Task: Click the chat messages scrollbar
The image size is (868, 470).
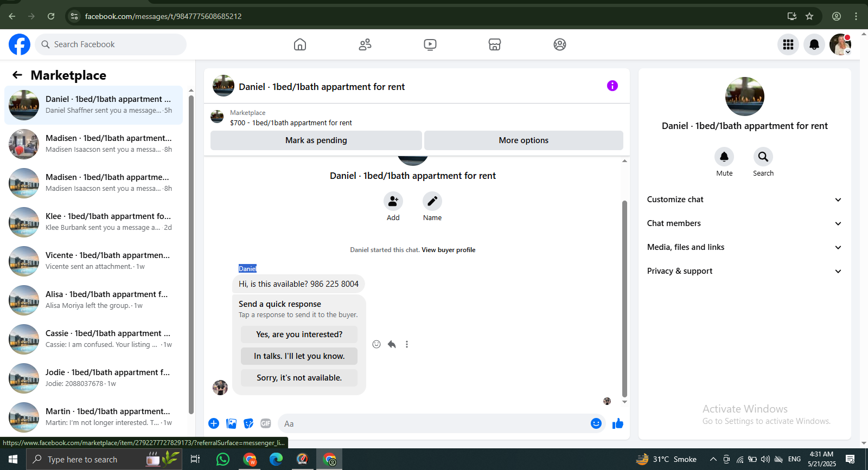Action: point(624,299)
